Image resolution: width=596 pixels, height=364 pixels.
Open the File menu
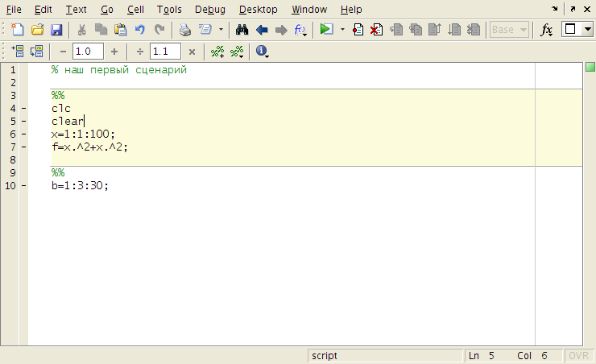tap(14, 10)
